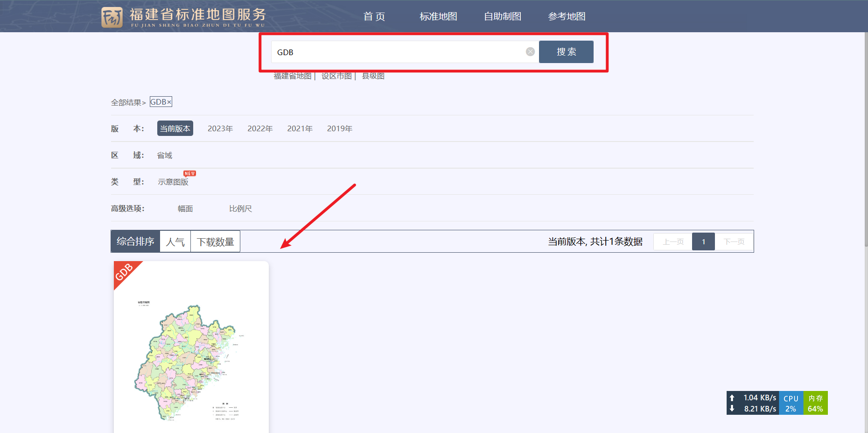
Task: Expand the 幅面 advanced option
Action: (x=185, y=208)
